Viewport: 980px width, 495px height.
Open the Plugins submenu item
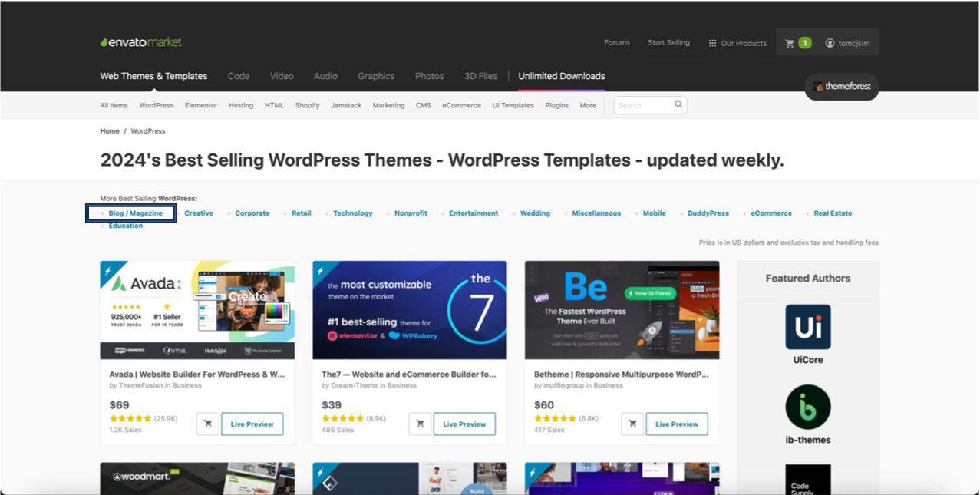coord(557,105)
